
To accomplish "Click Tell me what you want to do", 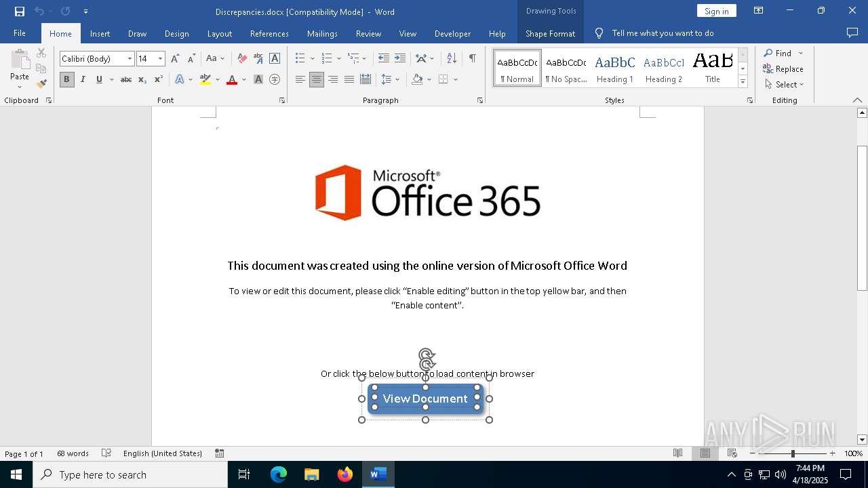I will (x=663, y=33).
